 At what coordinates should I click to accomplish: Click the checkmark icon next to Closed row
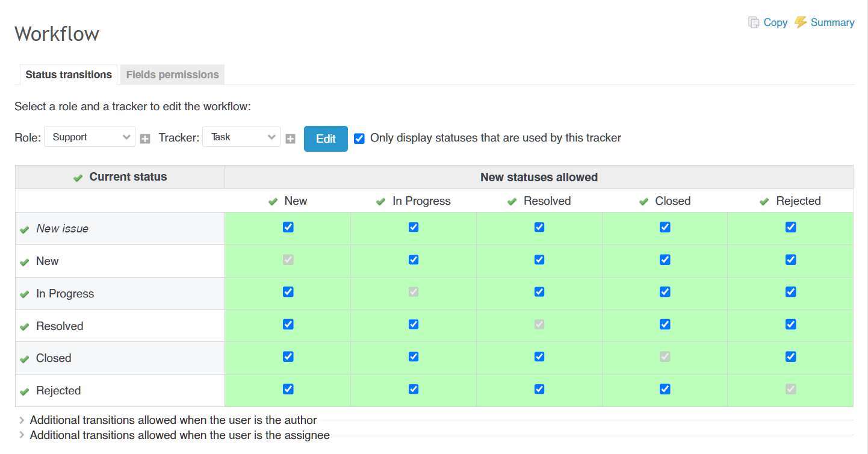point(25,359)
